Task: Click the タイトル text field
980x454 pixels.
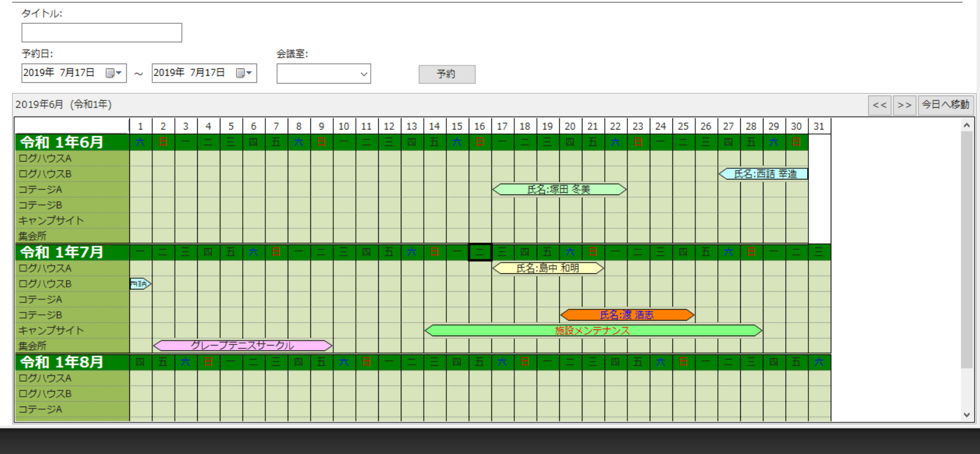Action: 102,33
